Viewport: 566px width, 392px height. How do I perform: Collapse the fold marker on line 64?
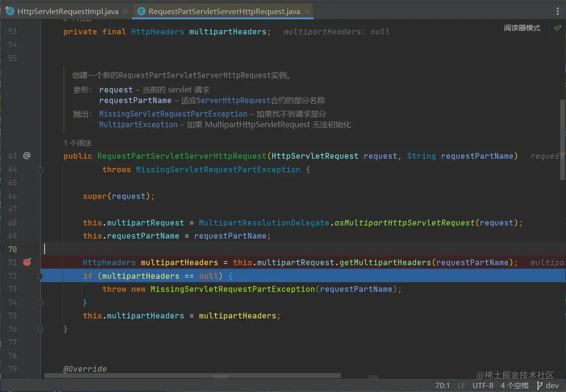pos(41,169)
